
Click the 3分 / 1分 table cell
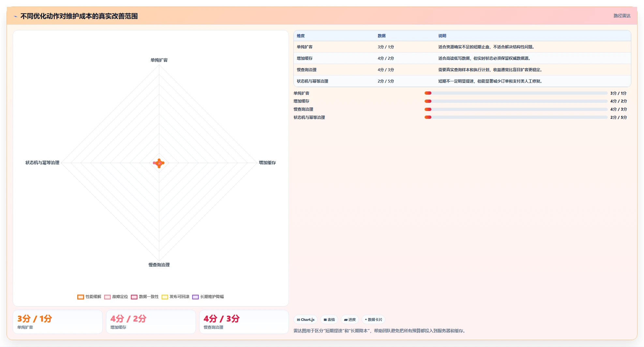(386, 47)
